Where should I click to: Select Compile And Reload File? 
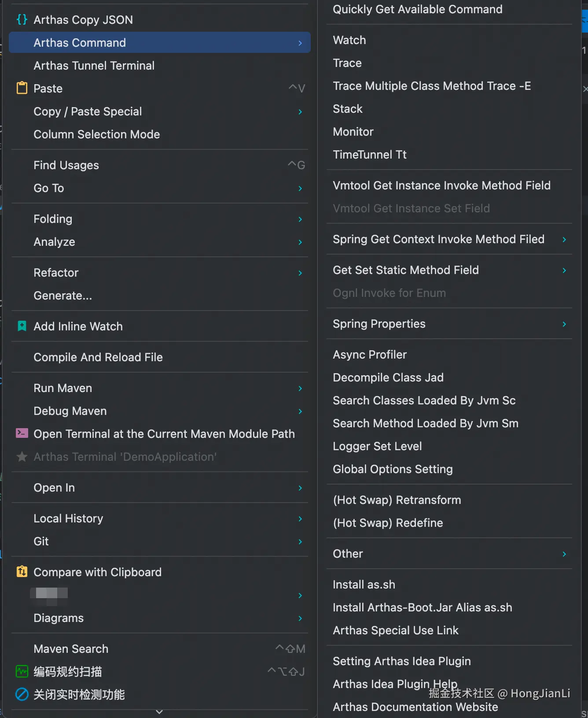click(x=98, y=357)
